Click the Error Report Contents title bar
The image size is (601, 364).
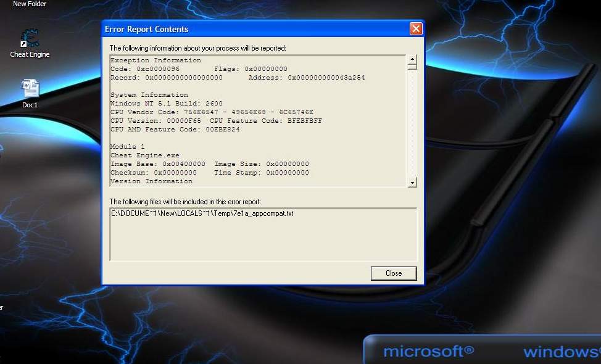pos(247,29)
